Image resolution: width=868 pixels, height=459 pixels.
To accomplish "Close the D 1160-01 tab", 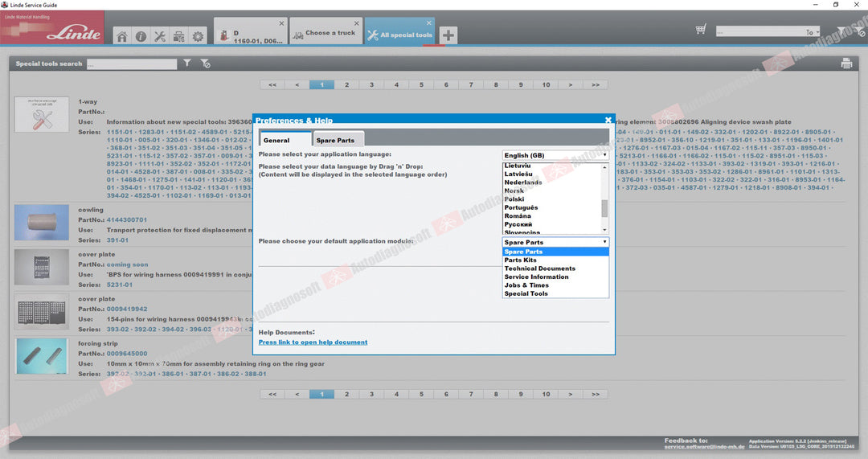I will click(x=281, y=23).
